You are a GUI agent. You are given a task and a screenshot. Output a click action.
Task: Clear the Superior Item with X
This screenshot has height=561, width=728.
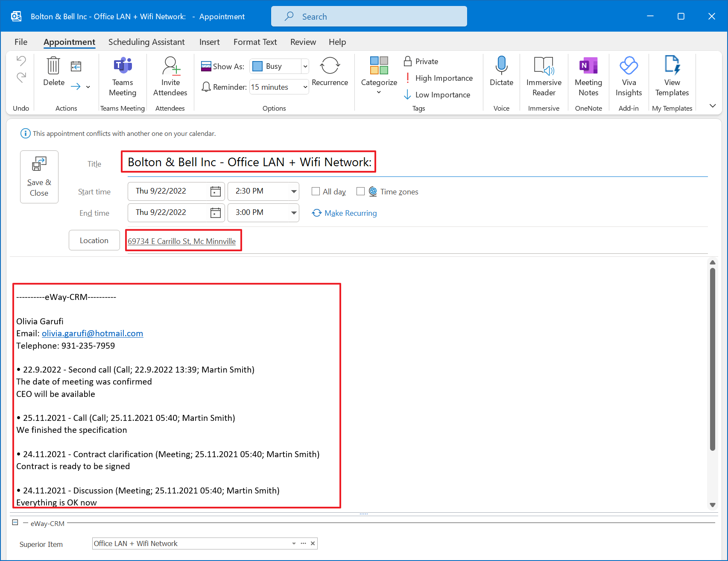pos(313,543)
